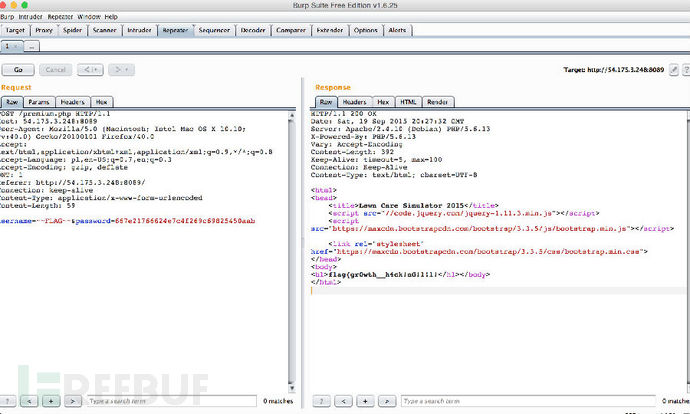Viewport: 690px width, 414px height.
Task: Open Repeater help question-mark icon next to target
Action: 686,70
